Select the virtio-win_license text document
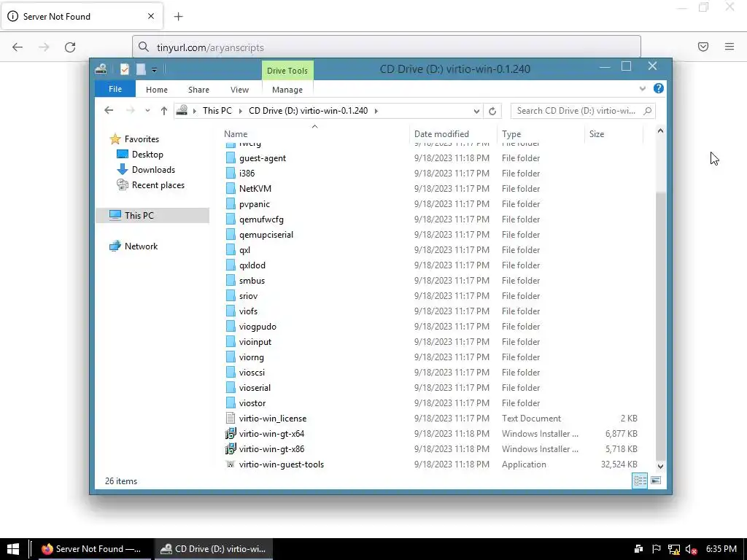Viewport: 747px width, 560px height. tap(273, 418)
